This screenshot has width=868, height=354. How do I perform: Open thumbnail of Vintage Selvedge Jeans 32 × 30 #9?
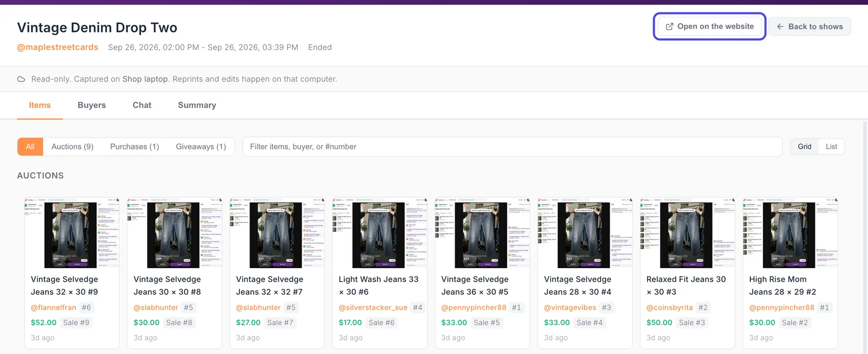72,232
